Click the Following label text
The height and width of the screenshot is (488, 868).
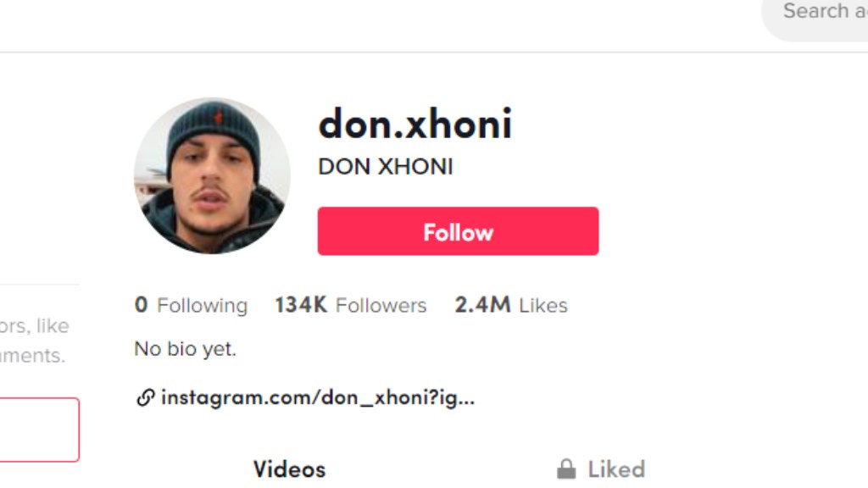[202, 305]
